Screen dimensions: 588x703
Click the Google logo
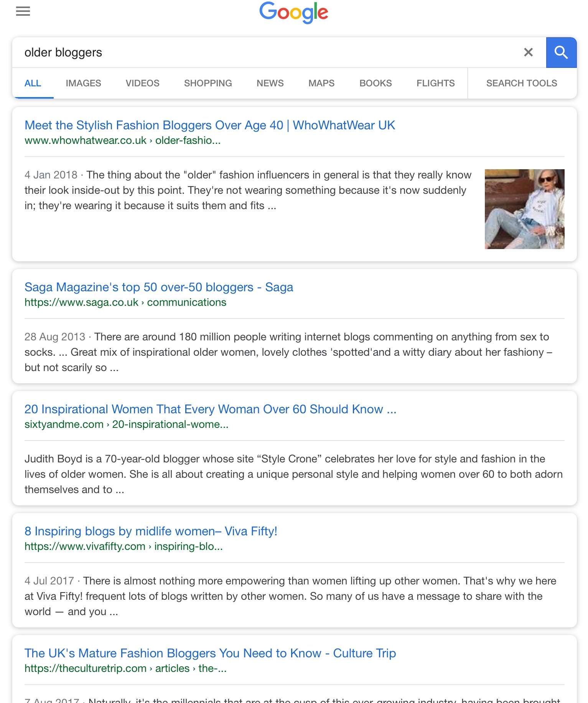294,13
